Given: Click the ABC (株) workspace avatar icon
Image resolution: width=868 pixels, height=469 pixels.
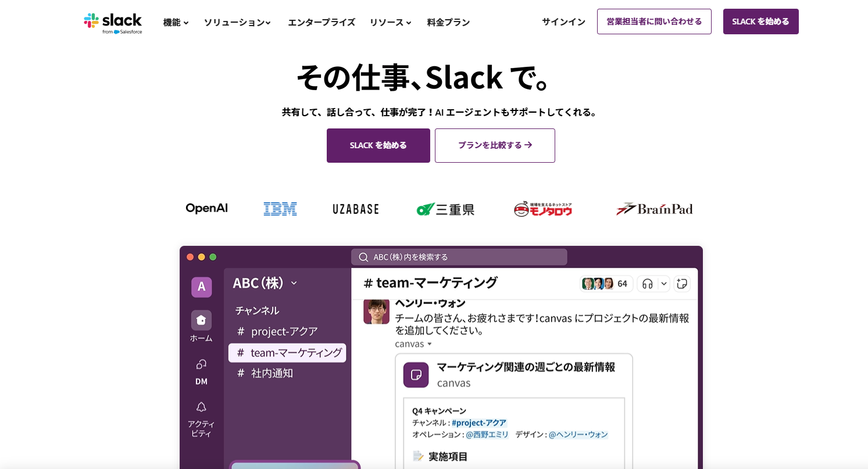Looking at the screenshot, I should point(201,287).
